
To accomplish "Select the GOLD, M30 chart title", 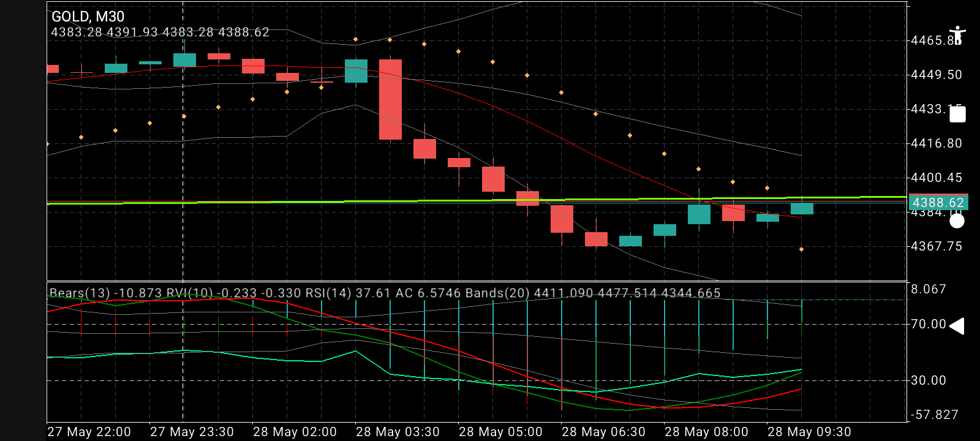I will tap(88, 17).
